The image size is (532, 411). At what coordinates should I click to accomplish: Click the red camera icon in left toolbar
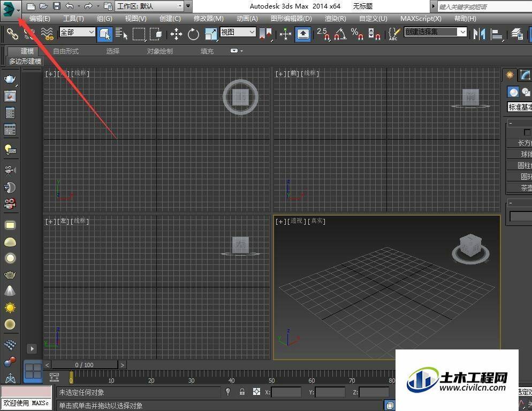tap(10, 204)
